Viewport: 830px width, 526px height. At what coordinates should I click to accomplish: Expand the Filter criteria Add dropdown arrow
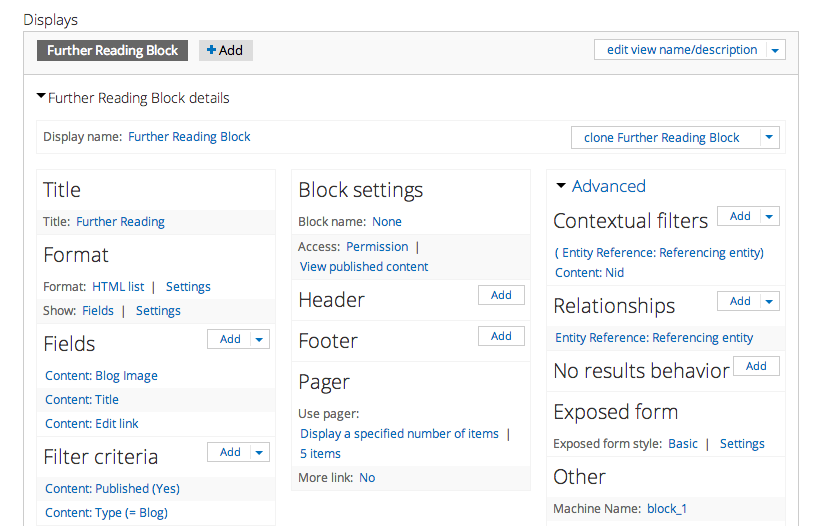[260, 453]
